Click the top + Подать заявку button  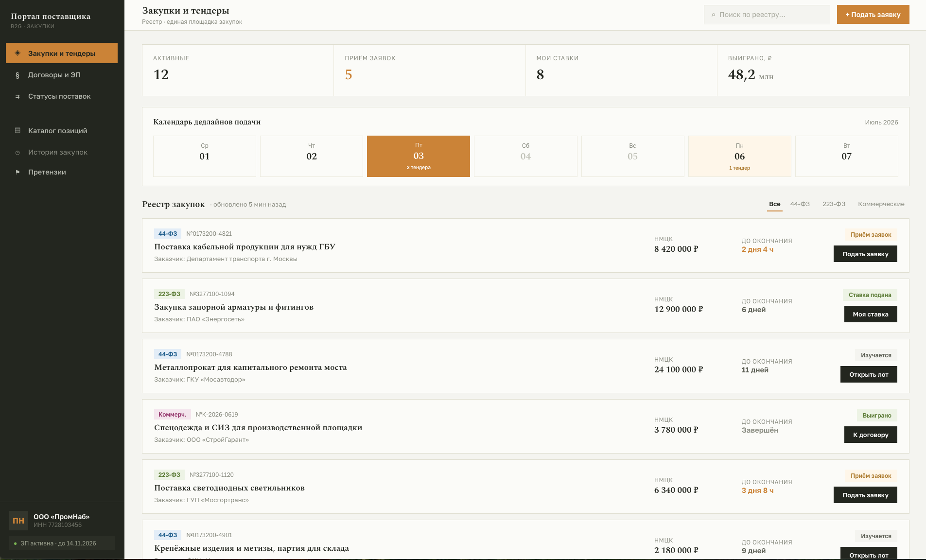873,15
